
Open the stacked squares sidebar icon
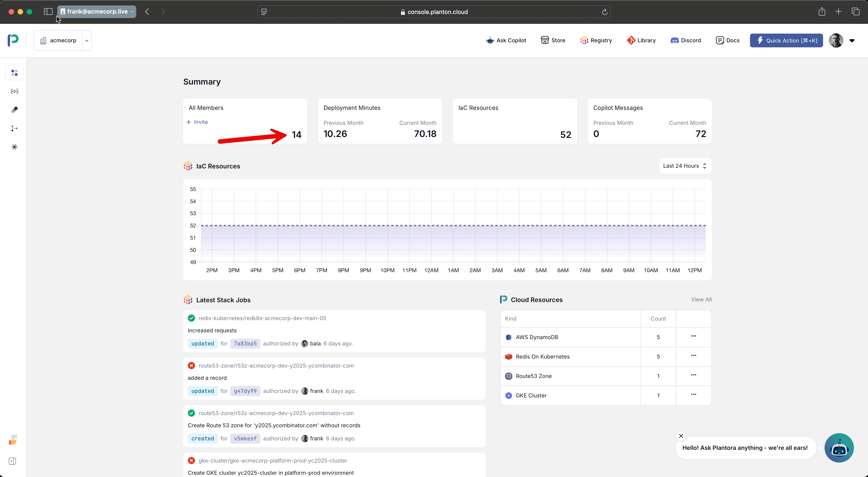(14, 110)
